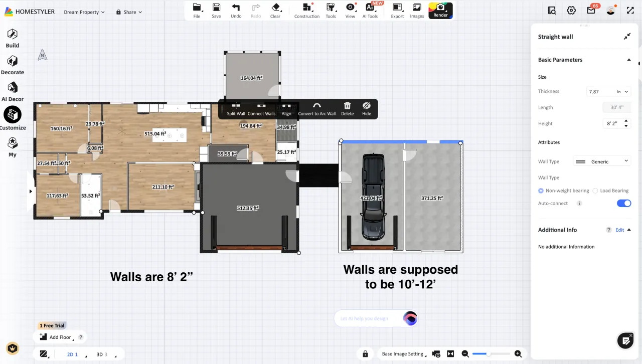The image size is (642, 364).
Task: Open the feedback note icon
Action: point(625,341)
